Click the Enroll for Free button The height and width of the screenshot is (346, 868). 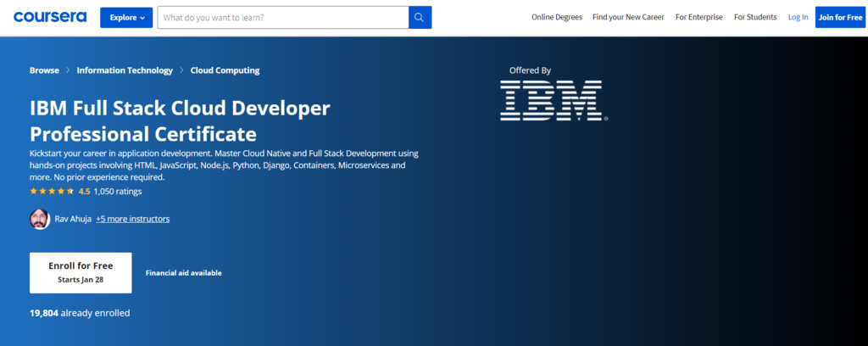click(81, 272)
